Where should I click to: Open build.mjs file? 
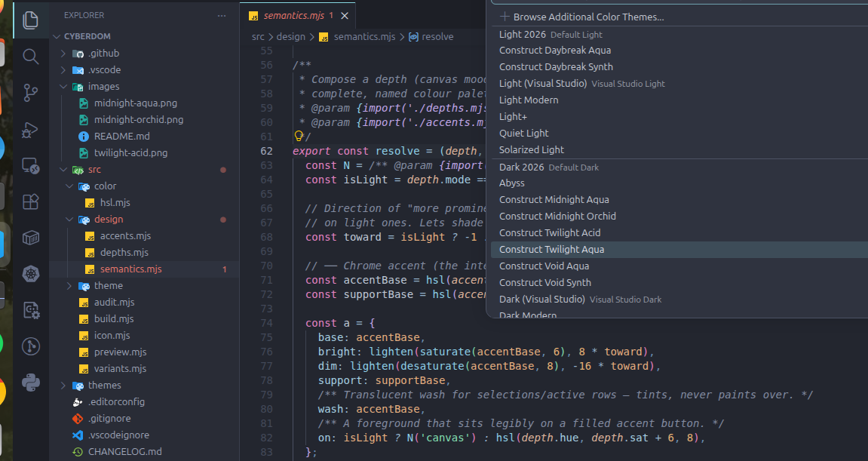[x=144, y=319]
